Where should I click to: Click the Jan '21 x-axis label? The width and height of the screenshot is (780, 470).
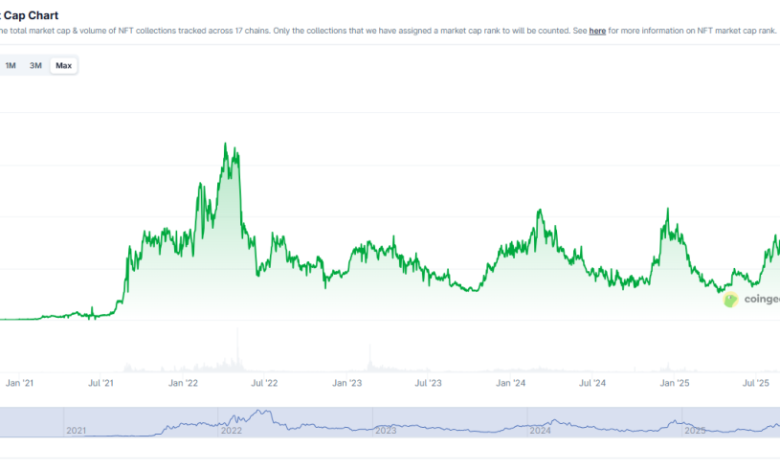20,383
